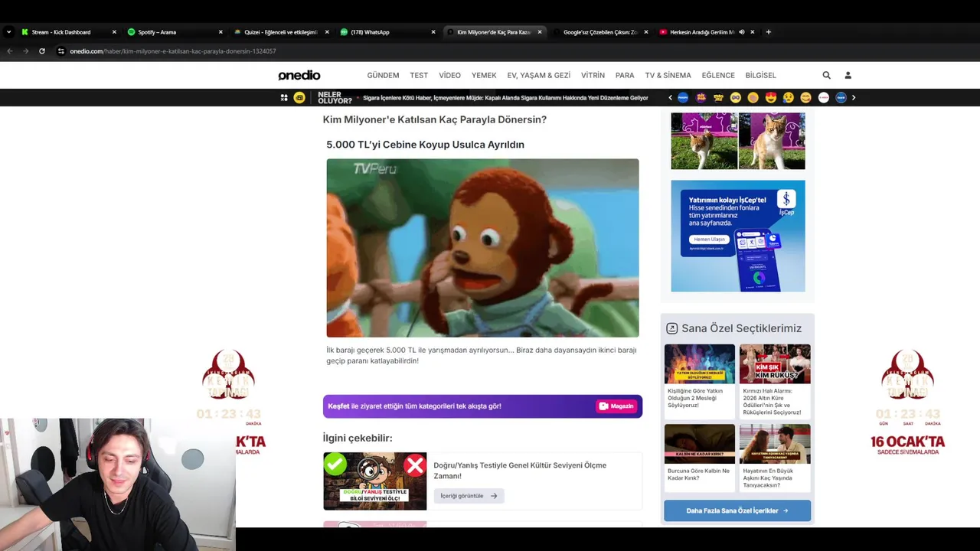This screenshot has width=980, height=551.
Task: Open the user profile icon
Action: (x=848, y=75)
